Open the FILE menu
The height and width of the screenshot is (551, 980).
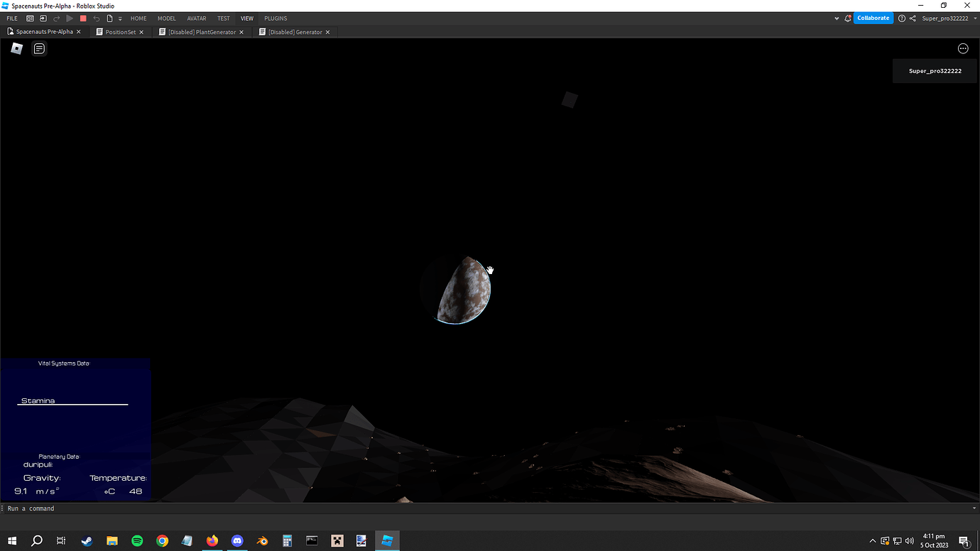[12, 18]
